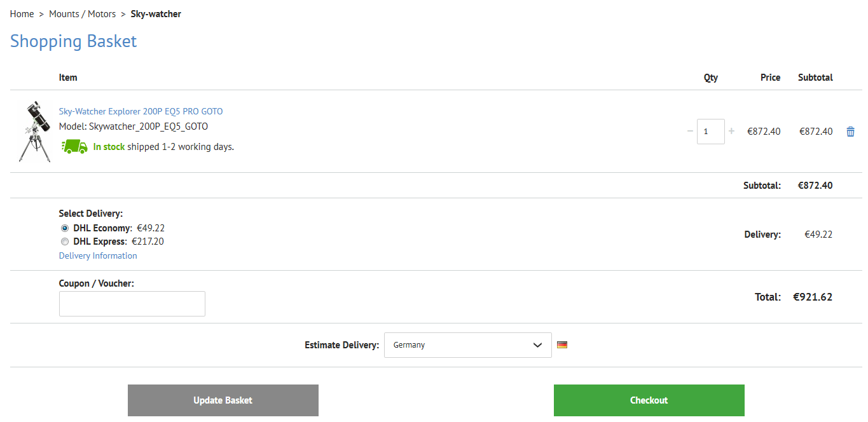Select DHL Express delivery option
Image resolution: width=868 pixels, height=422 pixels.
pyautogui.click(x=65, y=242)
